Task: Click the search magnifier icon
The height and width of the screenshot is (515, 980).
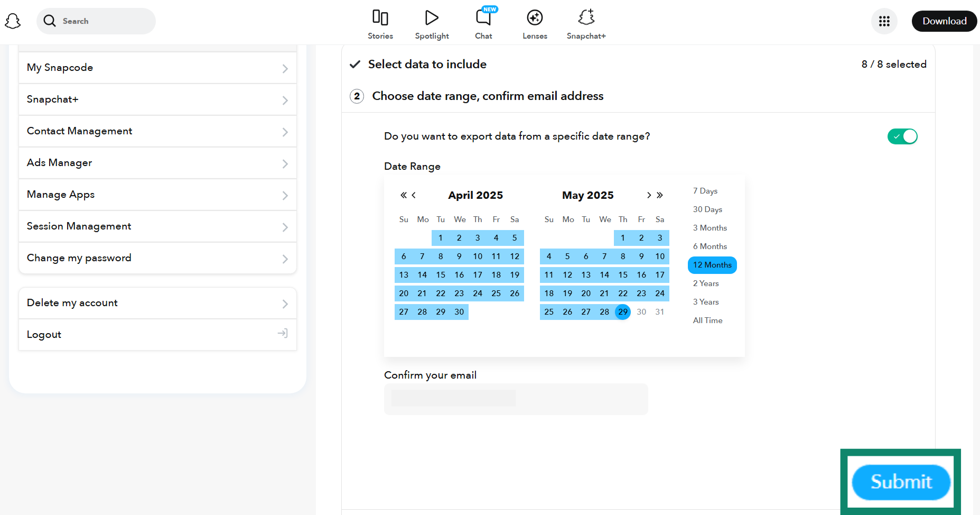Action: click(x=49, y=21)
